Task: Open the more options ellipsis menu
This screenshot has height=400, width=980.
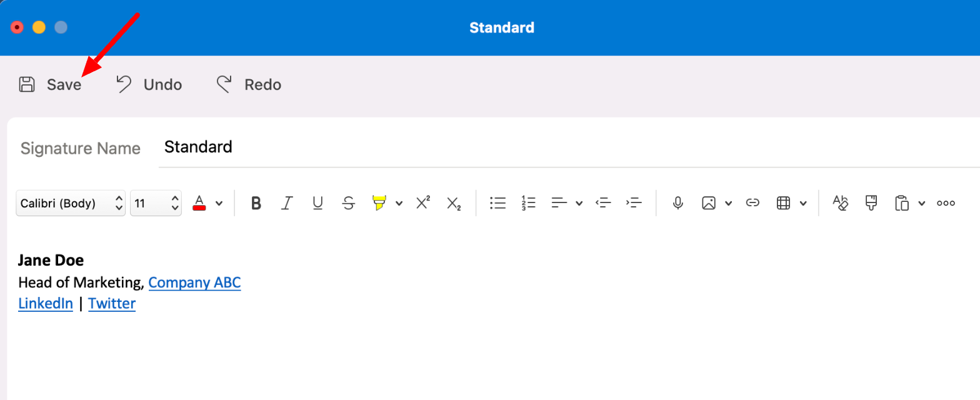Action: coord(946,203)
